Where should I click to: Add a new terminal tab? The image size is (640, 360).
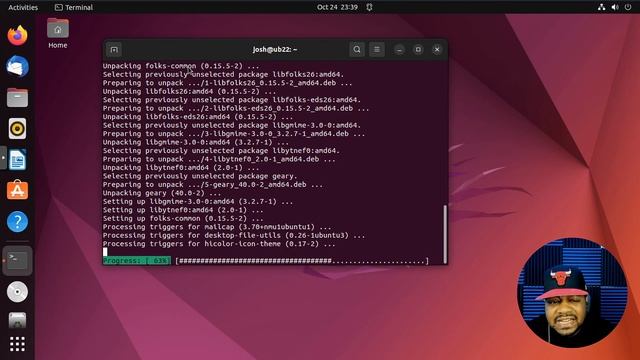tap(114, 50)
